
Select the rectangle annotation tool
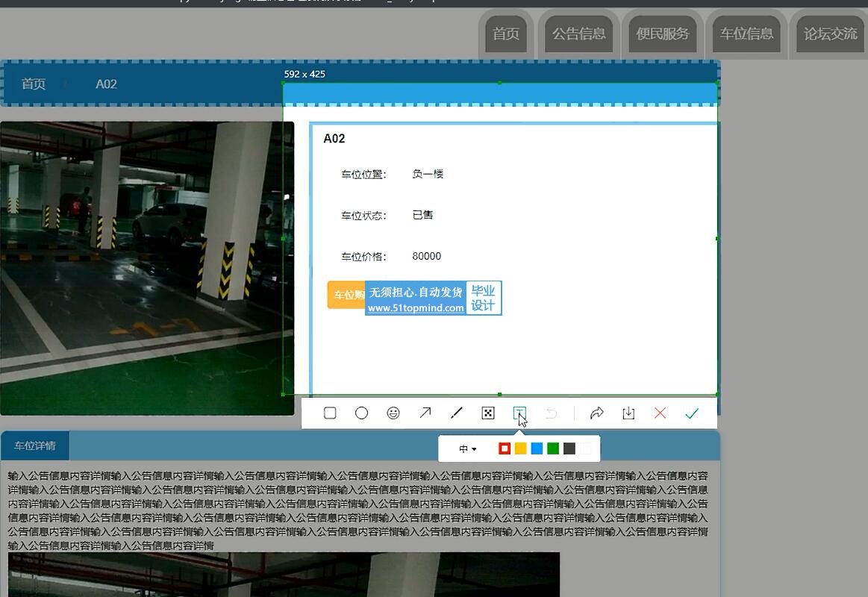[330, 413]
